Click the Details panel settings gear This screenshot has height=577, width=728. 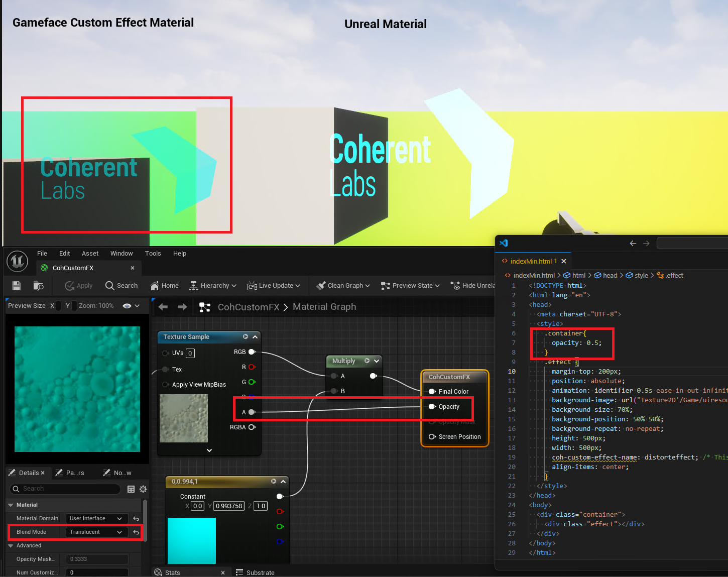pos(143,489)
